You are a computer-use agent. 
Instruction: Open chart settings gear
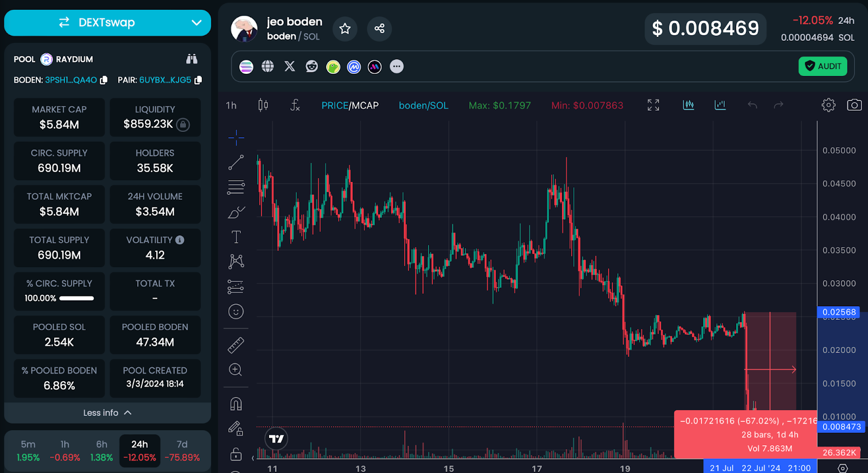[x=828, y=105]
